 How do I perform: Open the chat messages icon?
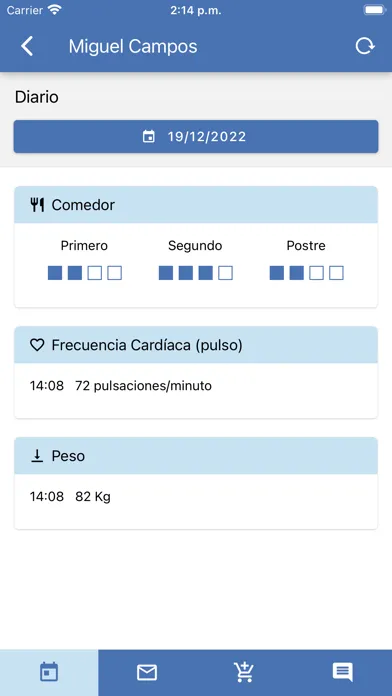coord(343,672)
